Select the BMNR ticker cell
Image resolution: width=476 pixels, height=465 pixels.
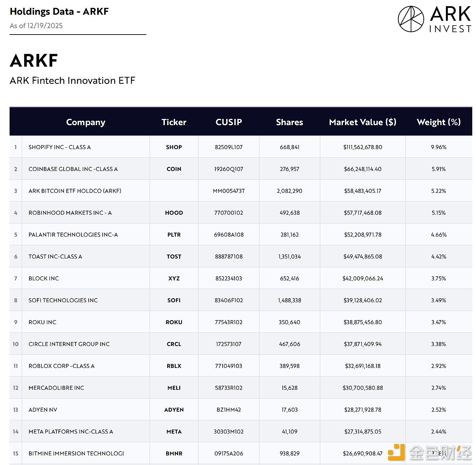[174, 453]
